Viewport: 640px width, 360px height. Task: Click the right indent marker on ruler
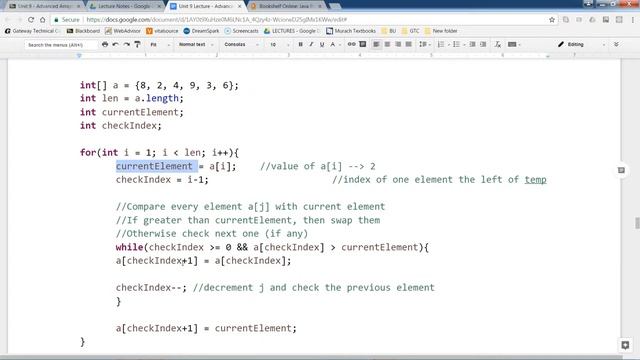(x=547, y=56)
